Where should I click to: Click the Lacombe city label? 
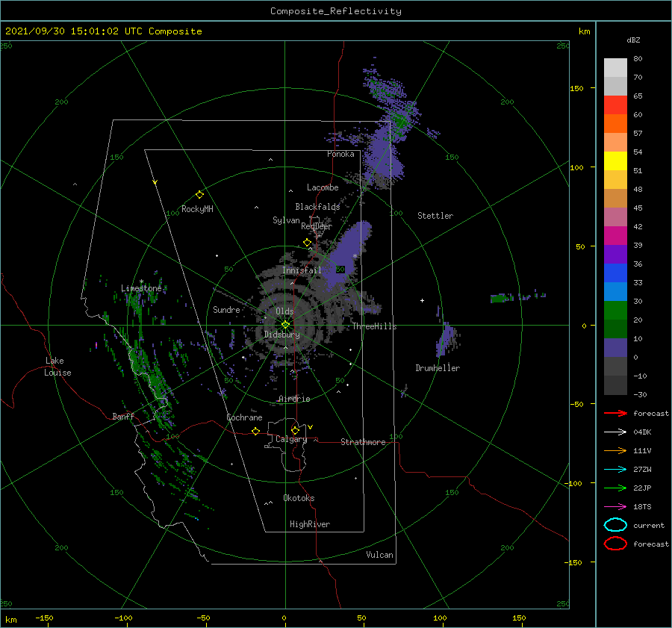[323, 187]
